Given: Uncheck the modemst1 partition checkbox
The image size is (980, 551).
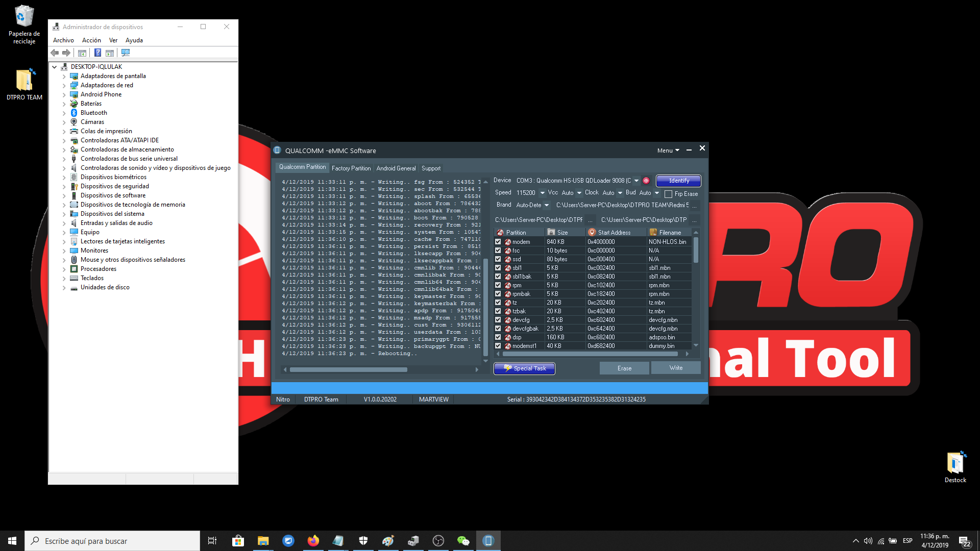Looking at the screenshot, I should (498, 346).
